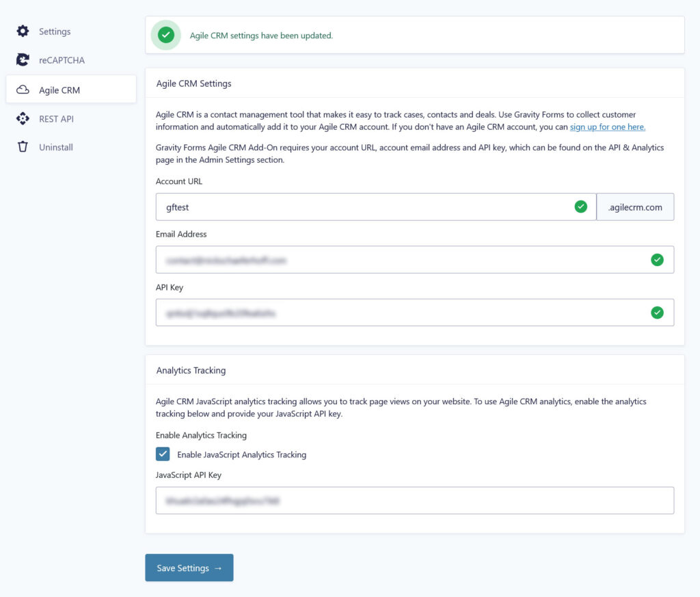The width and height of the screenshot is (700, 597).
Task: Click the green checkmark beside Account URL
Action: point(580,206)
